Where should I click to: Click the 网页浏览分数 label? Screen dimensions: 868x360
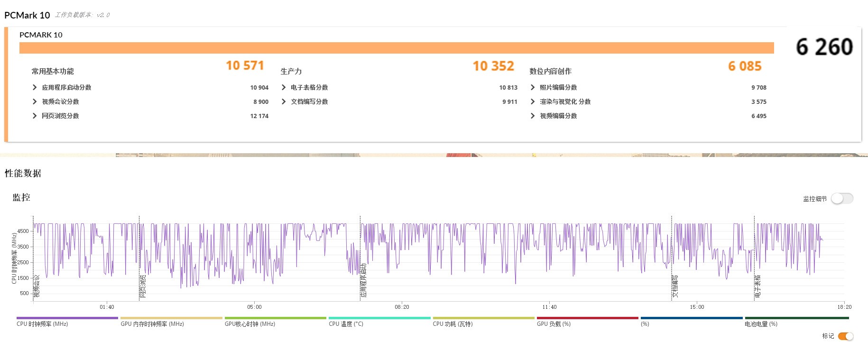(x=60, y=116)
